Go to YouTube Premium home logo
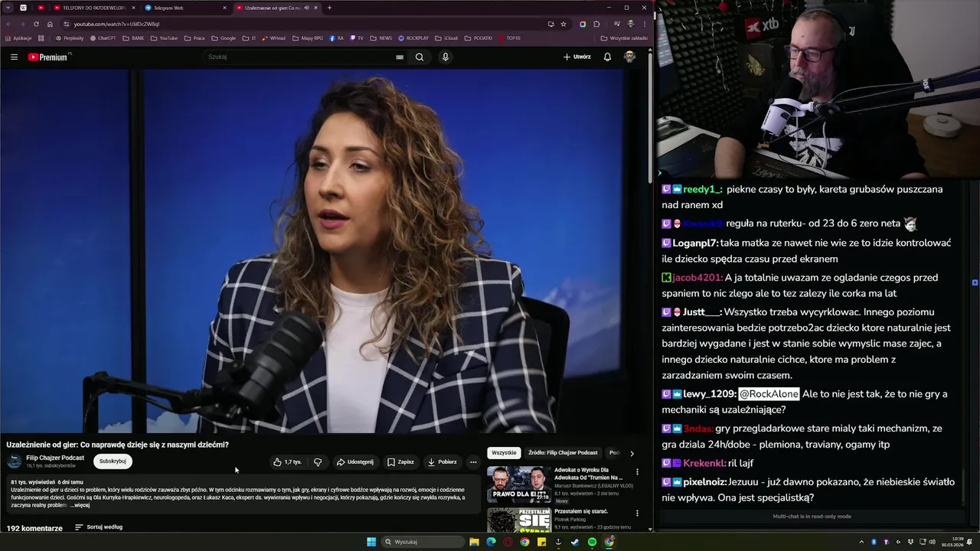Viewport: 980px width, 551px height. coord(48,57)
